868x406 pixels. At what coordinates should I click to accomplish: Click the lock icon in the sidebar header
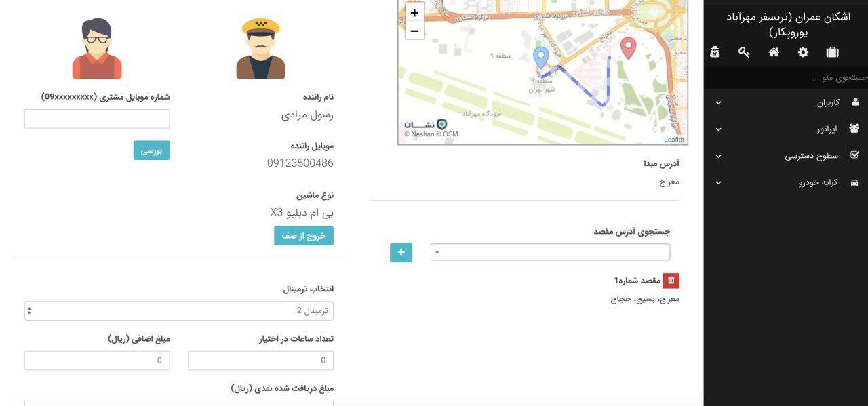point(715,52)
